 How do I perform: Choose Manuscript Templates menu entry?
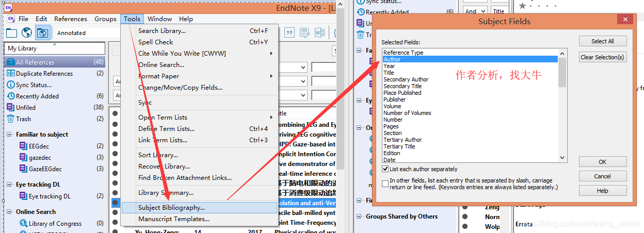[199, 219]
